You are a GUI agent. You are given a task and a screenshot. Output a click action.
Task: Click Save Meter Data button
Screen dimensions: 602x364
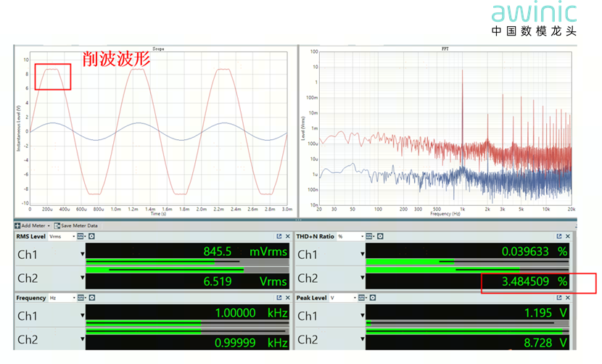(x=80, y=226)
